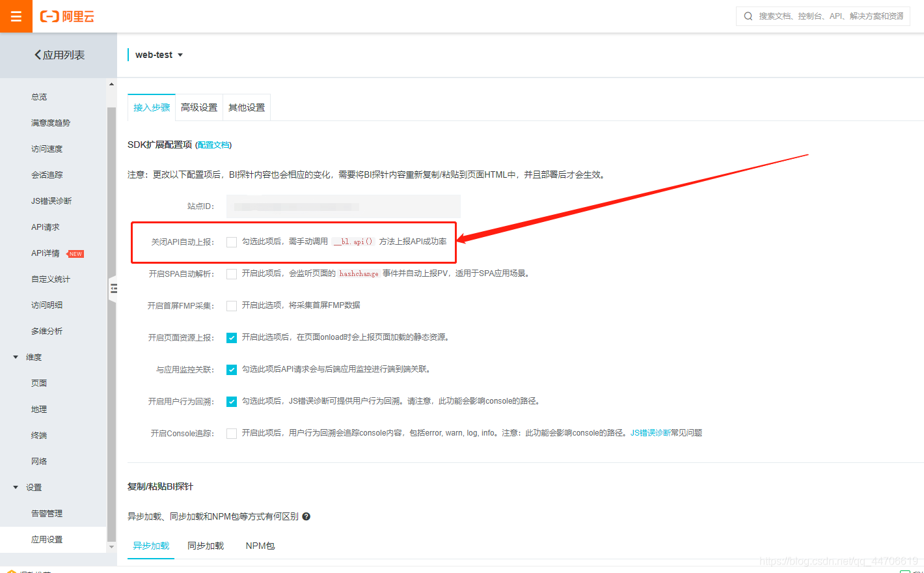Click the search magnifier icon
Viewport: 924px width, 573px height.
(x=748, y=16)
